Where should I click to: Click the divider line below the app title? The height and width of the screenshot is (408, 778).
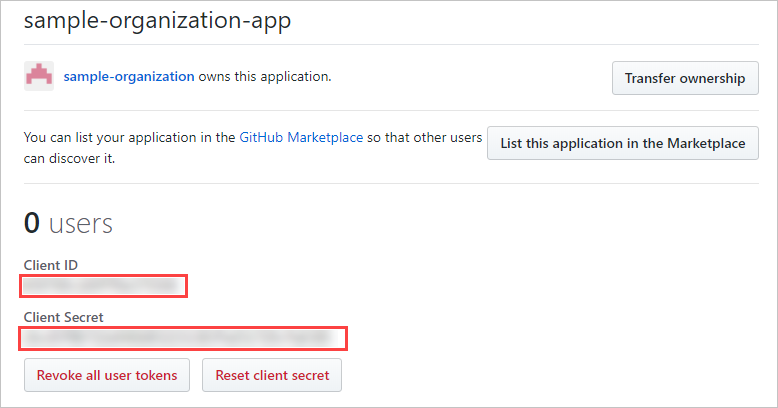(391, 45)
